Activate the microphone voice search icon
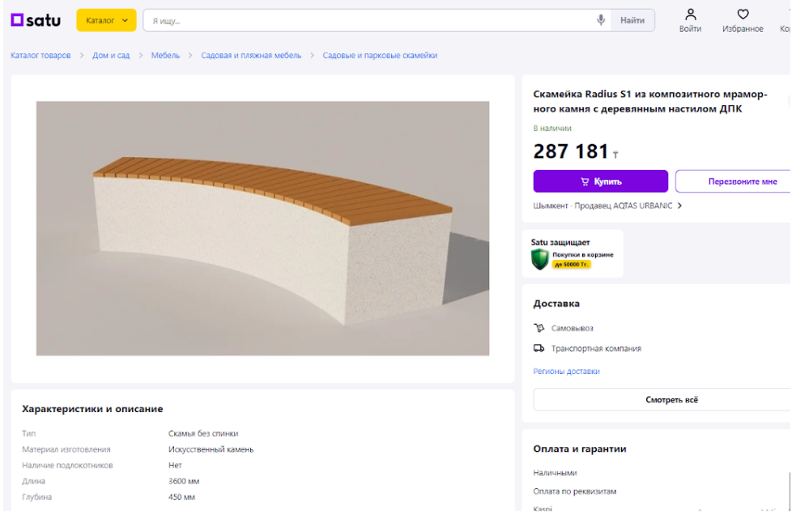Screen dimensions: 792x532 click(x=601, y=20)
